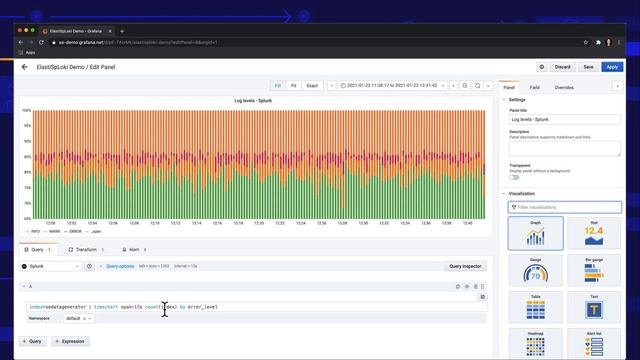Viewport: 640px width, 360px height.
Task: Open a new browser tab
Action: (122, 31)
